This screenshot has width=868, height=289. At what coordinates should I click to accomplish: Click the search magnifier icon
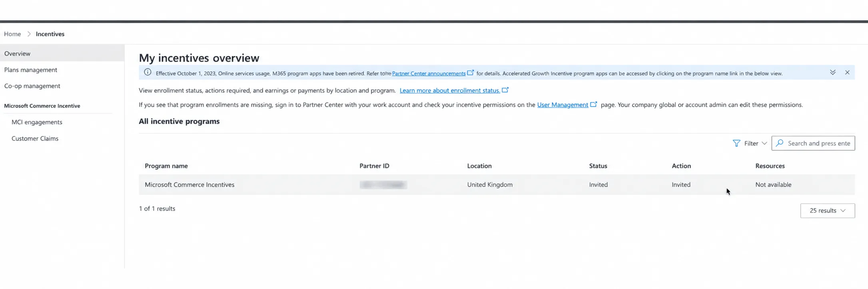pyautogui.click(x=780, y=143)
